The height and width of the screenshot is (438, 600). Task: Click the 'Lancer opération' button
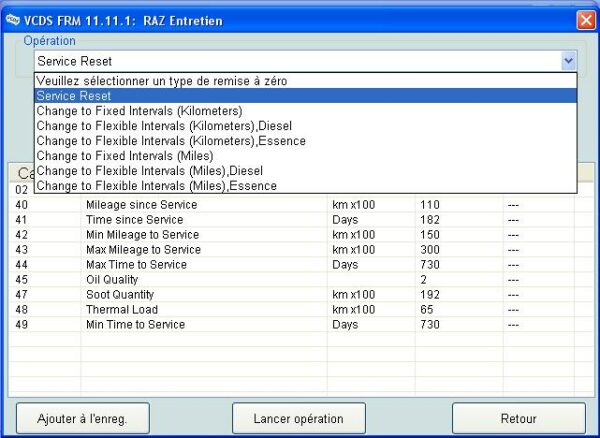coord(298,418)
